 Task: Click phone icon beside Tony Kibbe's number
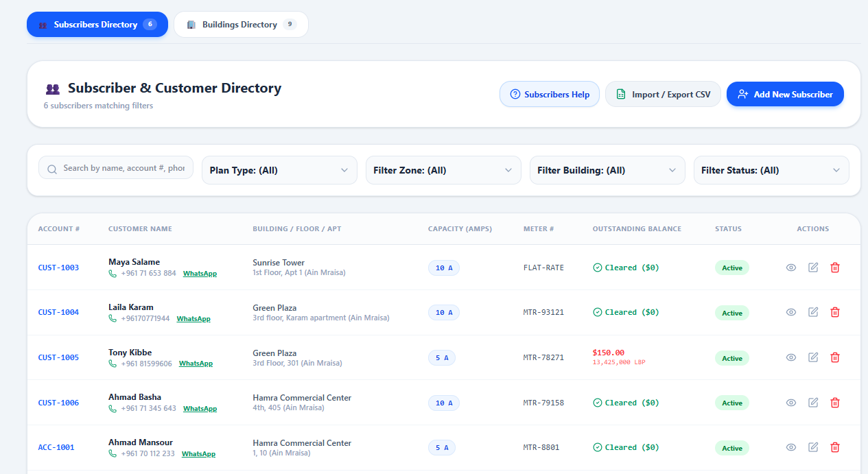coord(113,364)
